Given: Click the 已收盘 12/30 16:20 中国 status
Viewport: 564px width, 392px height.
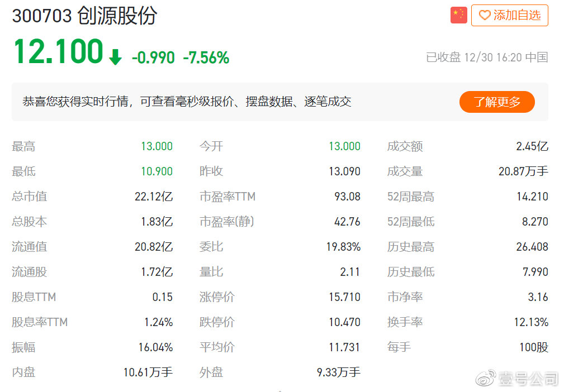Looking at the screenshot, I should tap(487, 57).
